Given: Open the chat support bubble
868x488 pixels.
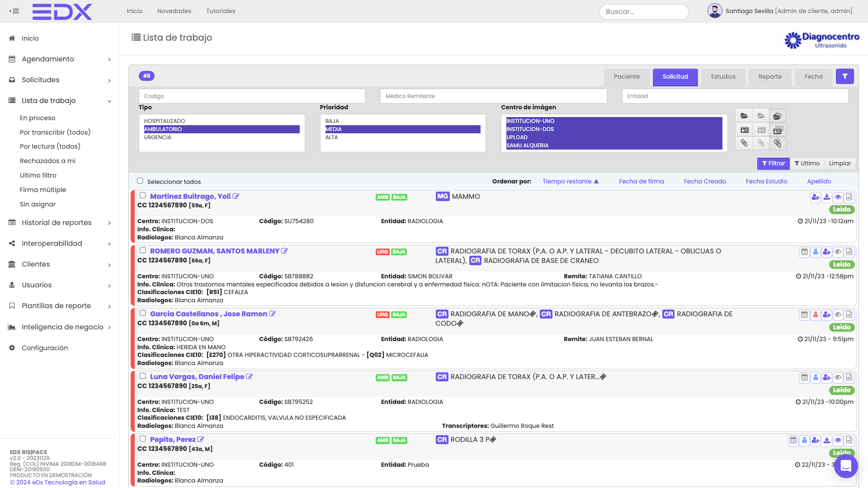Looking at the screenshot, I should (846, 466).
